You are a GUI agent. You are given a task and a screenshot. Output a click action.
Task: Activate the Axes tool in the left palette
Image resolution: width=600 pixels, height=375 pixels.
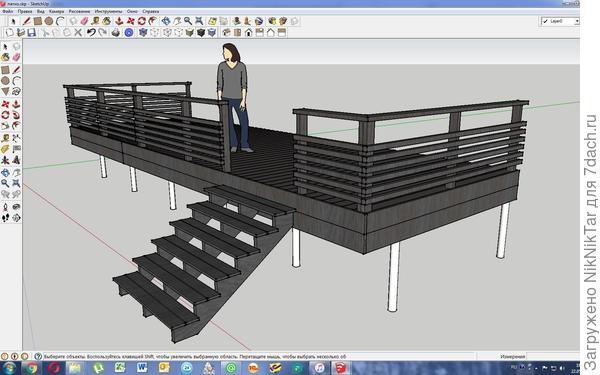(5, 160)
